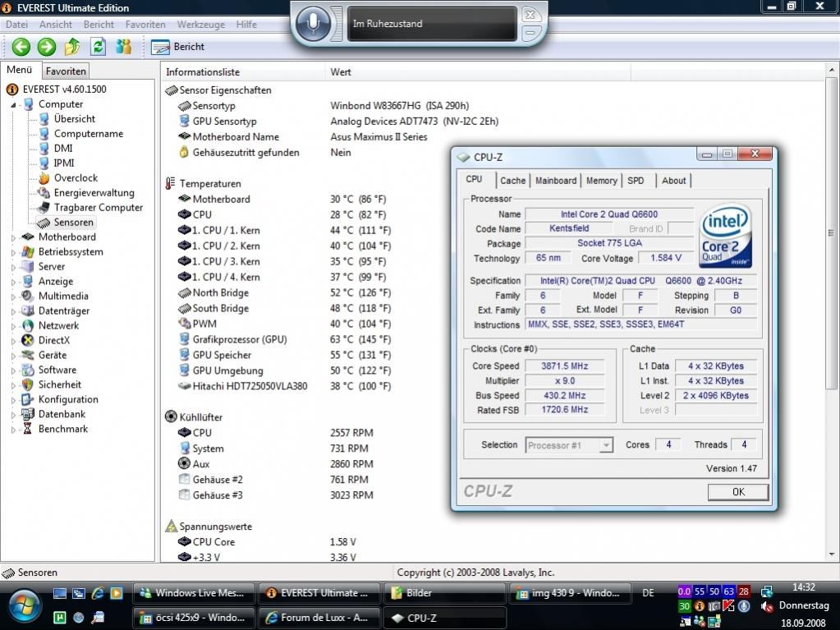The height and width of the screenshot is (630, 840).
Task: Expand the Multimedia tree node
Action: pyautogui.click(x=13, y=297)
